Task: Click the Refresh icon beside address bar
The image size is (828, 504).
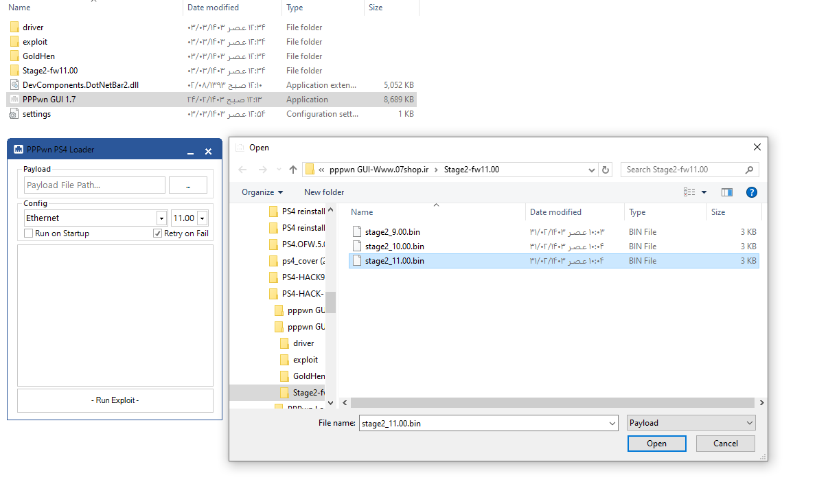Action: coord(606,170)
